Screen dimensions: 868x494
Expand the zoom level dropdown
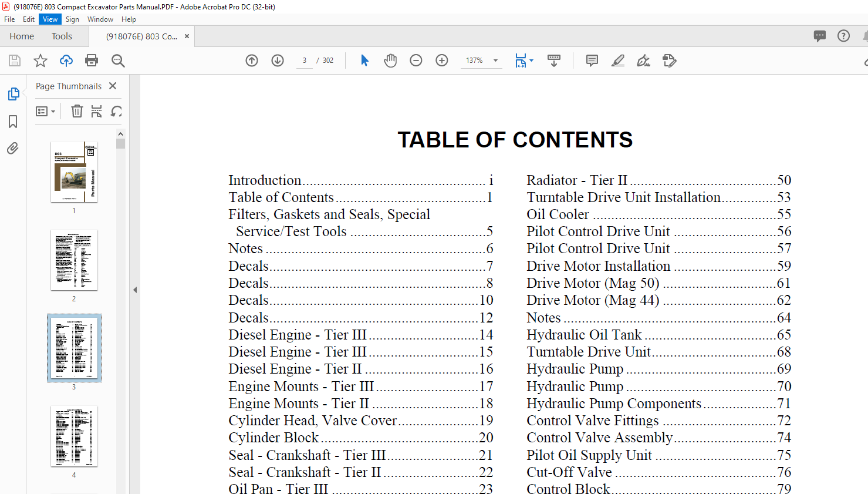point(495,61)
